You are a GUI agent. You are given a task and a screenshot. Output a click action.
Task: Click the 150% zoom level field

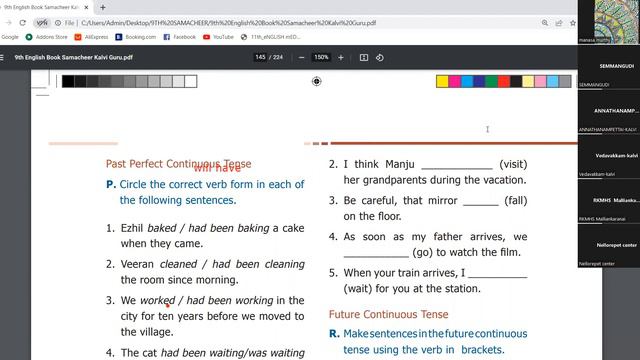[x=321, y=57]
